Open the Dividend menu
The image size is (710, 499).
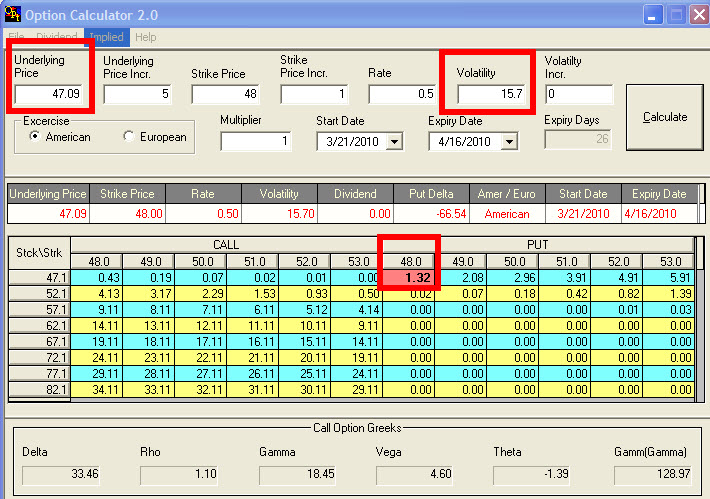point(57,37)
